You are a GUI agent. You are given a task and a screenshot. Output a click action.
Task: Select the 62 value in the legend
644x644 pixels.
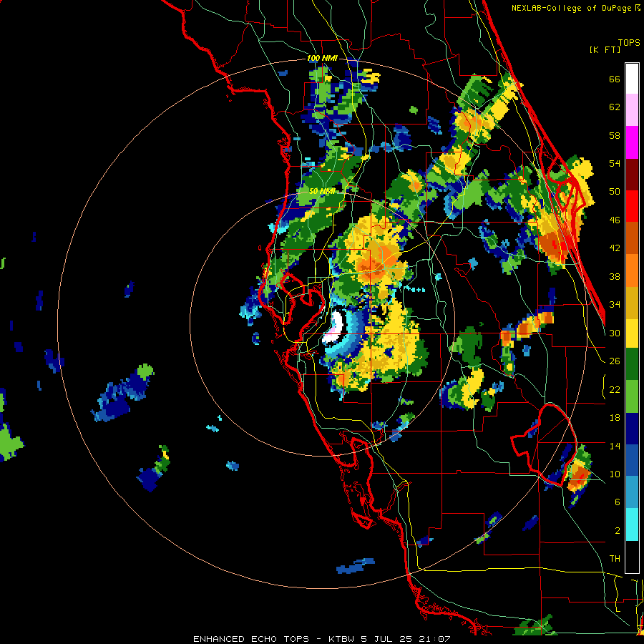615,107
